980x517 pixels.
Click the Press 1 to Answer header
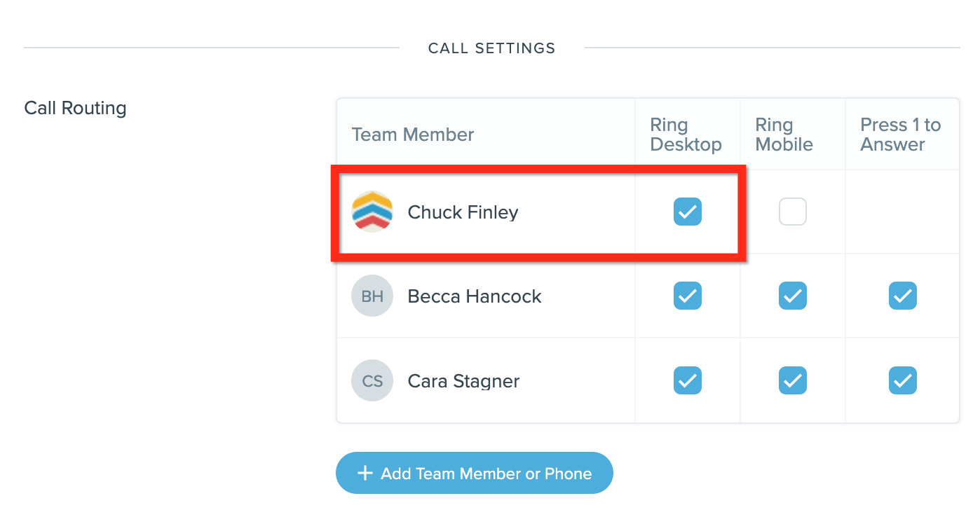click(900, 135)
